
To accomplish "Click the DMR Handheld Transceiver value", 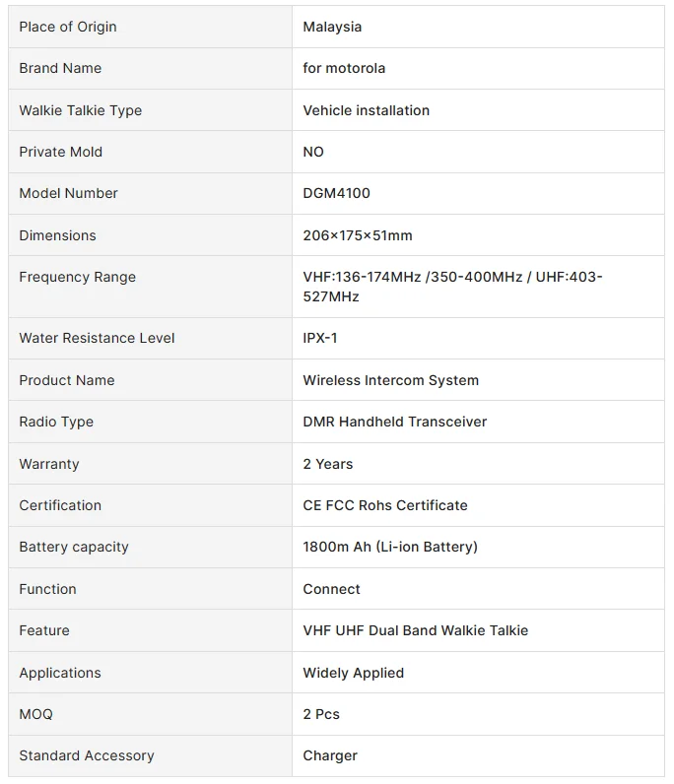I will 394,422.
